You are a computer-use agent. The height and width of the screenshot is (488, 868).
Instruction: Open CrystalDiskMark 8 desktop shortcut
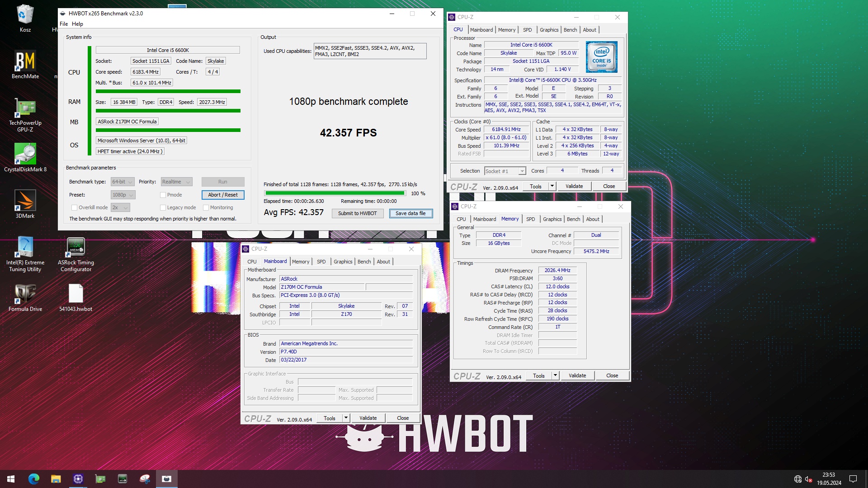[25, 157]
